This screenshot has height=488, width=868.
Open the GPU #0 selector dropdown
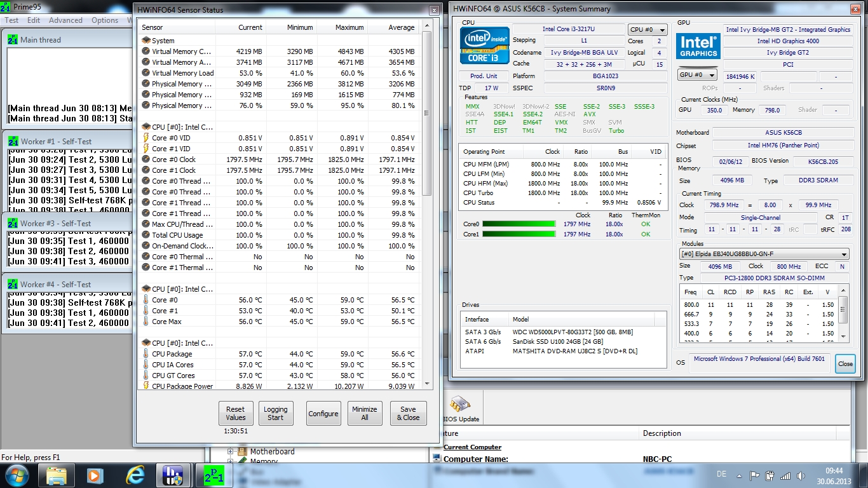[695, 75]
